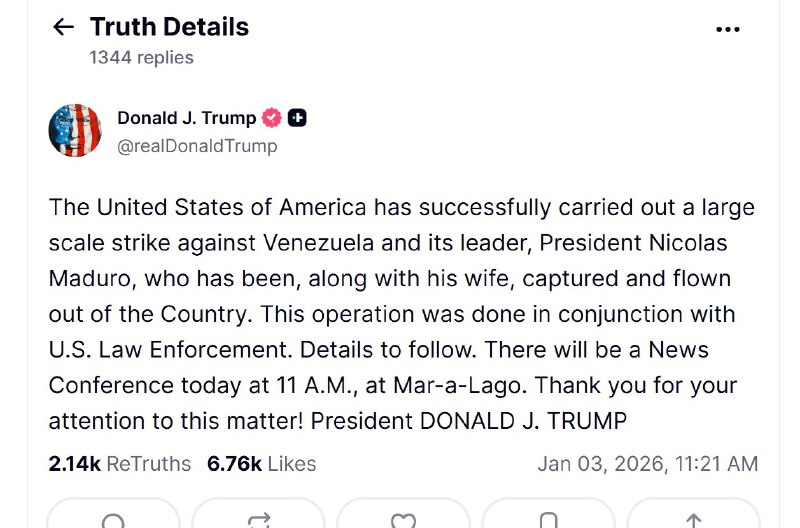Open the Donald J. Trump display name
Image resolution: width=800 pixels, height=528 pixels.
pyautogui.click(x=186, y=118)
